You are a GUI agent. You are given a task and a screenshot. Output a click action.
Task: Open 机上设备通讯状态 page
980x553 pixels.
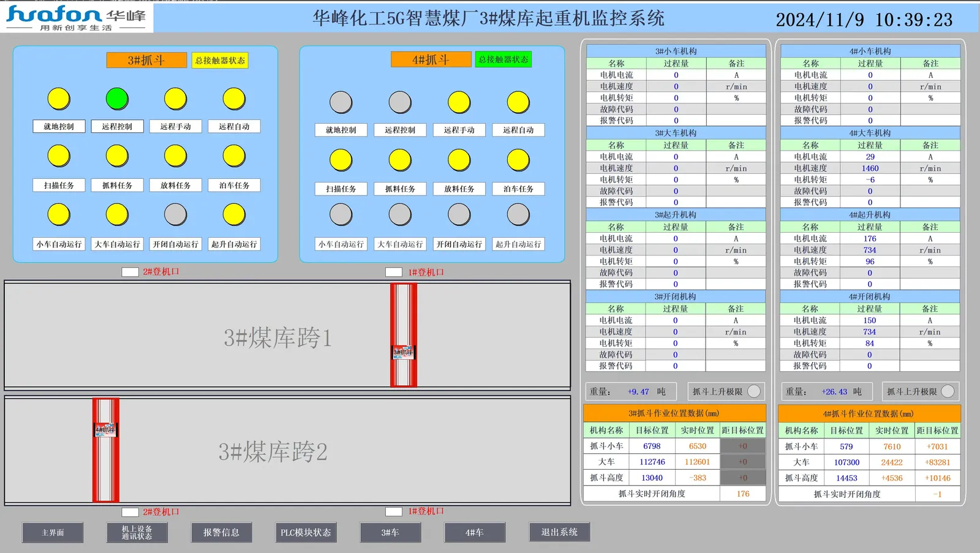(137, 533)
